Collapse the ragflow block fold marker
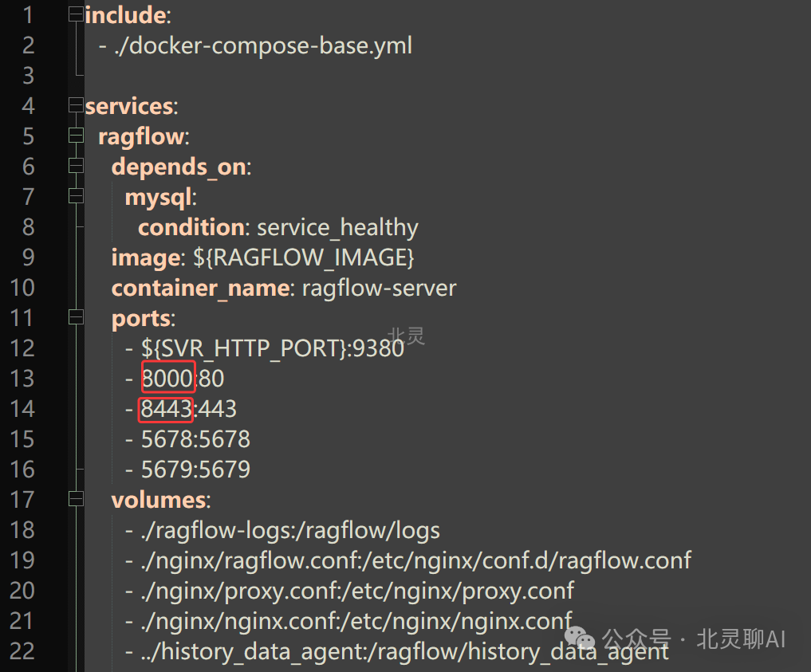The width and height of the screenshot is (811, 672). pos(76,136)
